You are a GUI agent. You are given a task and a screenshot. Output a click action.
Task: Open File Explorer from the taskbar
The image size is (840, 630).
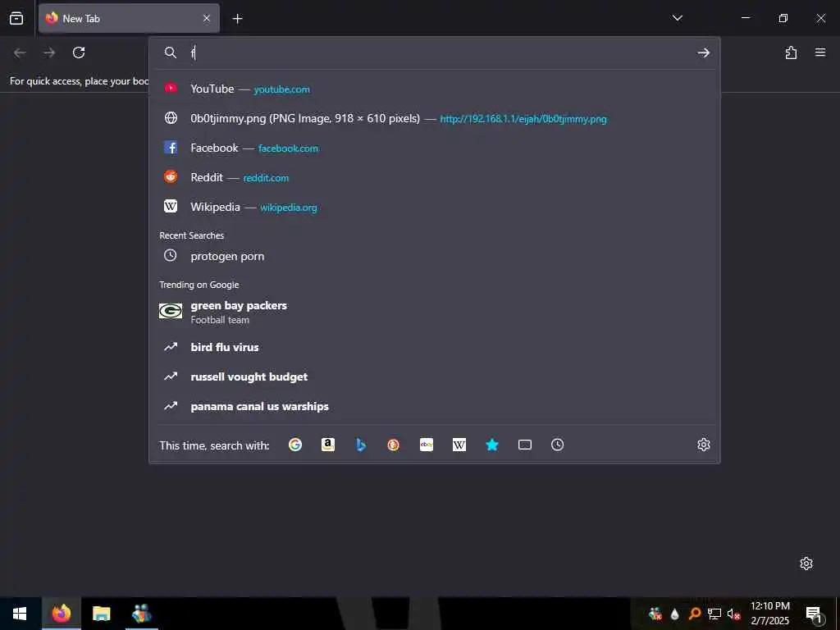(101, 614)
